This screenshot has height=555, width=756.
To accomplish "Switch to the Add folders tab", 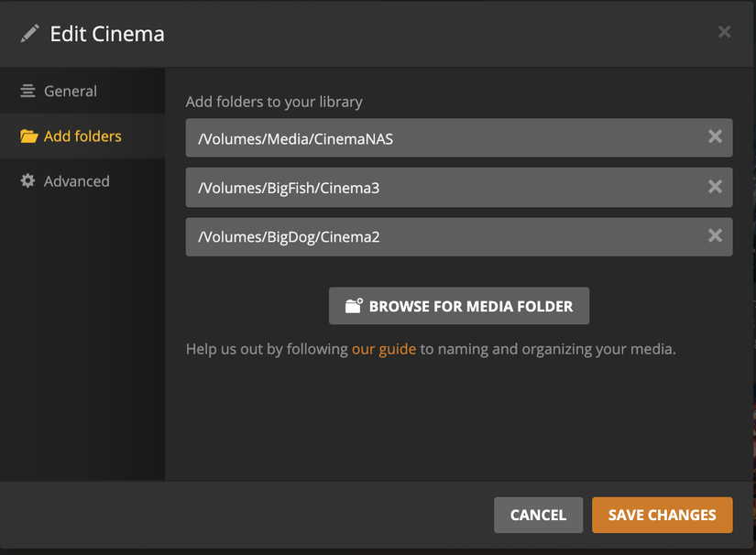I will pos(82,136).
